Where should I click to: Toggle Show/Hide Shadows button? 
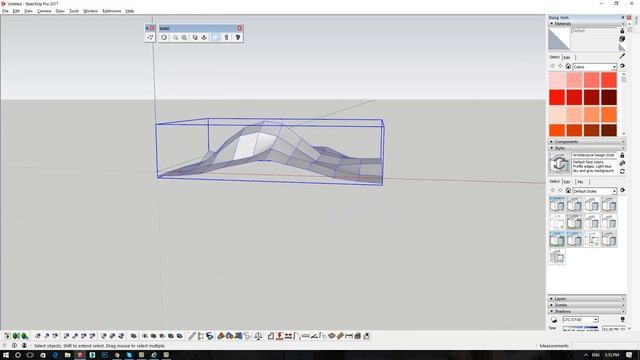(x=554, y=320)
